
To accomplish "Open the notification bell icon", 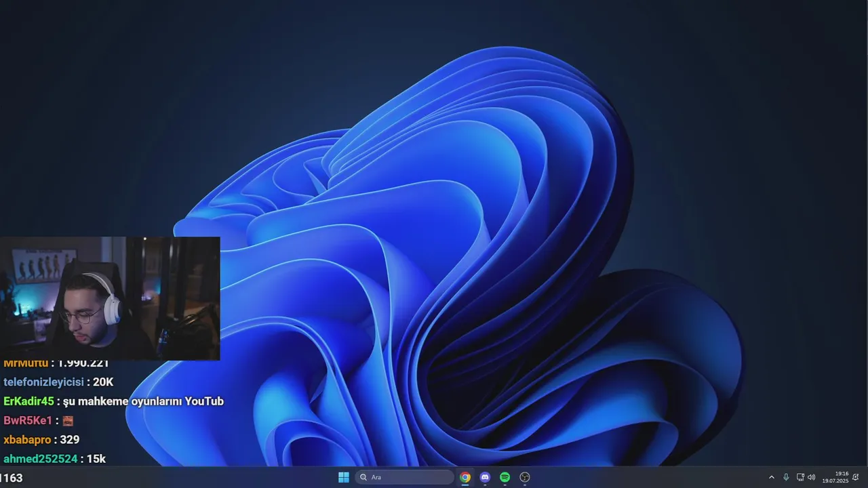I will [x=856, y=477].
